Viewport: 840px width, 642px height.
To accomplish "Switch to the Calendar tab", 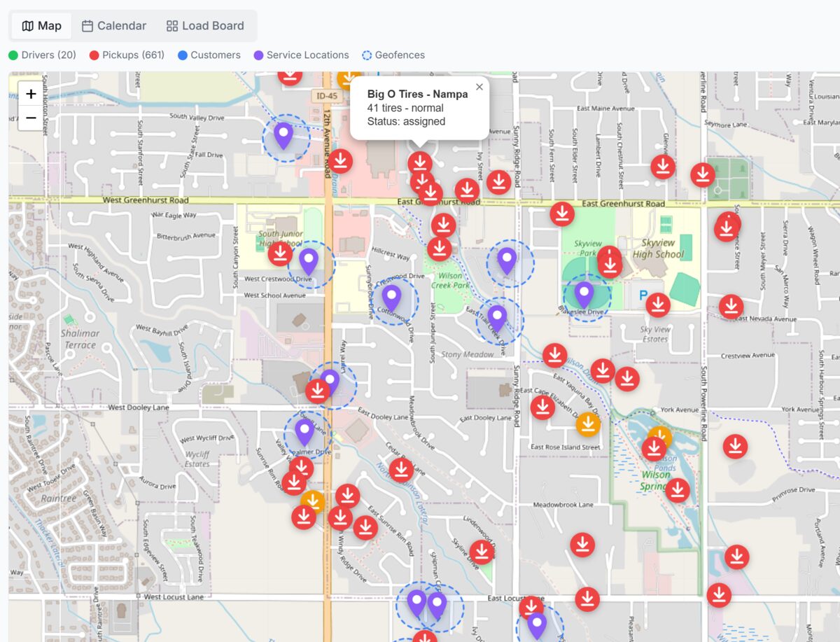I will (x=113, y=25).
